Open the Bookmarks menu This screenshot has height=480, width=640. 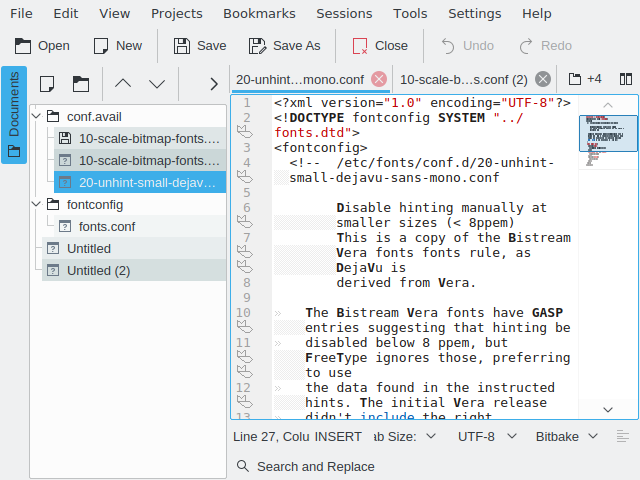coord(259,13)
